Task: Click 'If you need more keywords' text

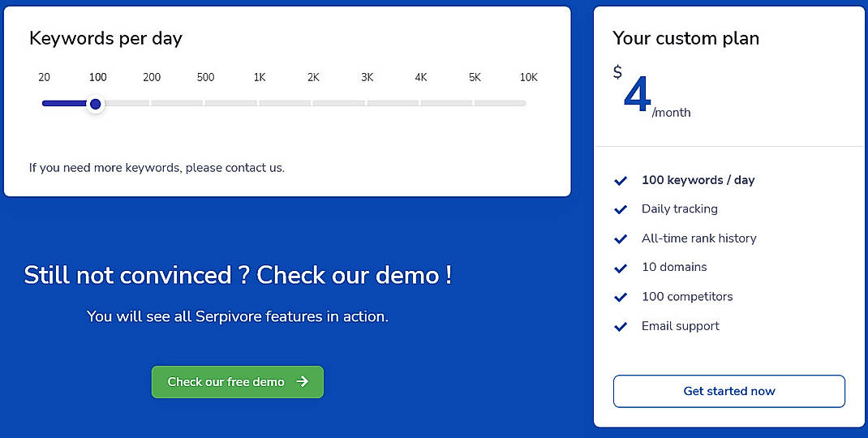Action: [x=157, y=167]
